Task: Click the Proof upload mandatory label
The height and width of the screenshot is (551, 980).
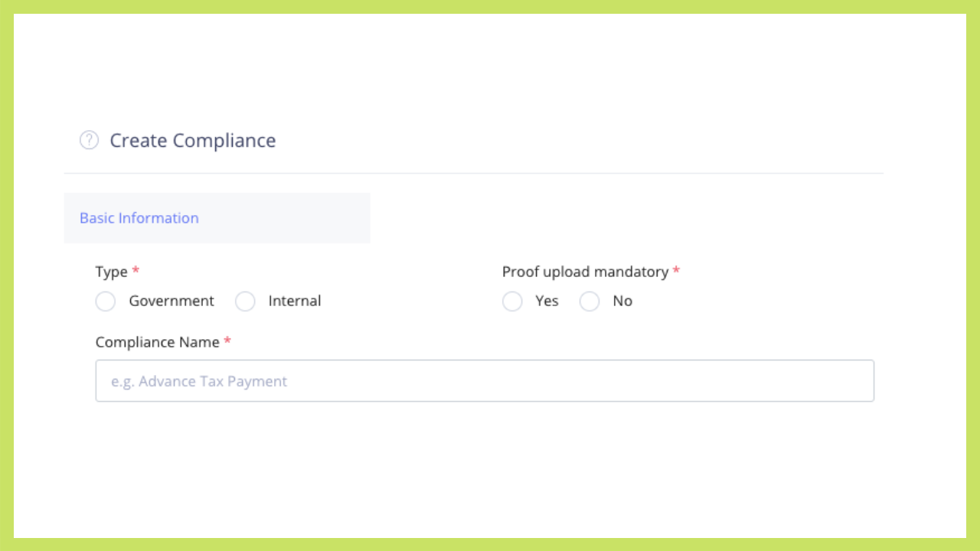Action: click(586, 272)
